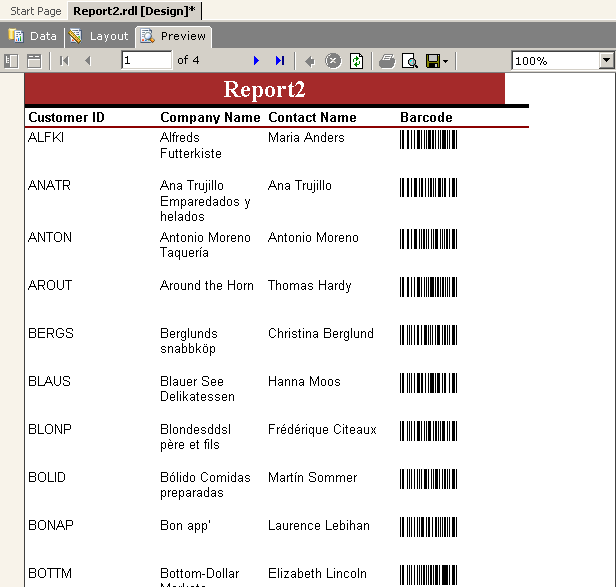616x587 pixels.
Task: Select the Preview tab
Action: pos(173,36)
